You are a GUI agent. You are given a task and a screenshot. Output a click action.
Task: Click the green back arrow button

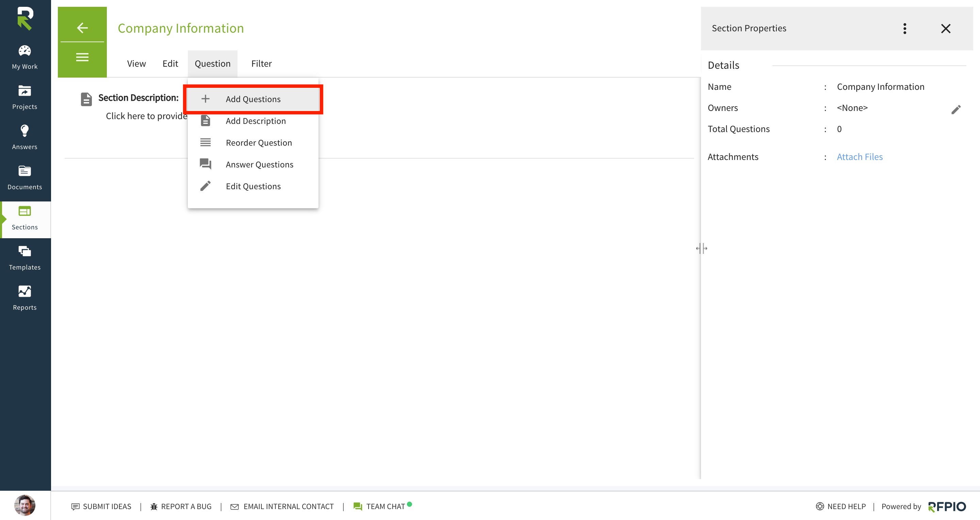pos(82,28)
